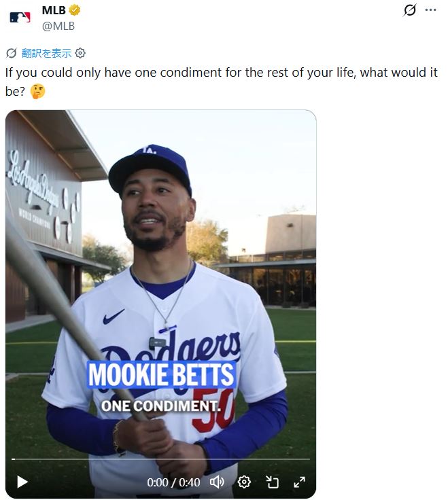Viewport: 448px width, 500px height.
Task: Click the 0:00 / 0:40 video time display
Action: 173,482
